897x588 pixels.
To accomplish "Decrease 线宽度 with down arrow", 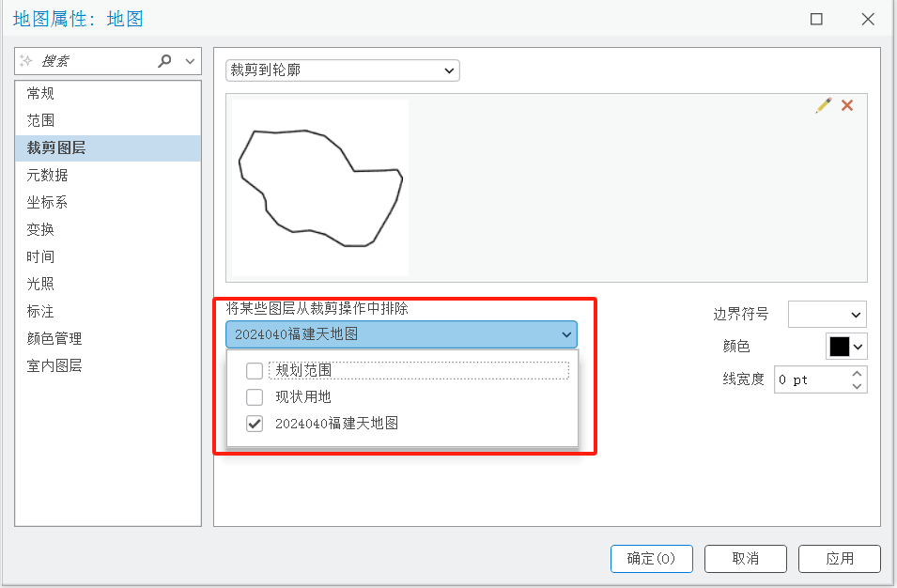I will (x=857, y=386).
